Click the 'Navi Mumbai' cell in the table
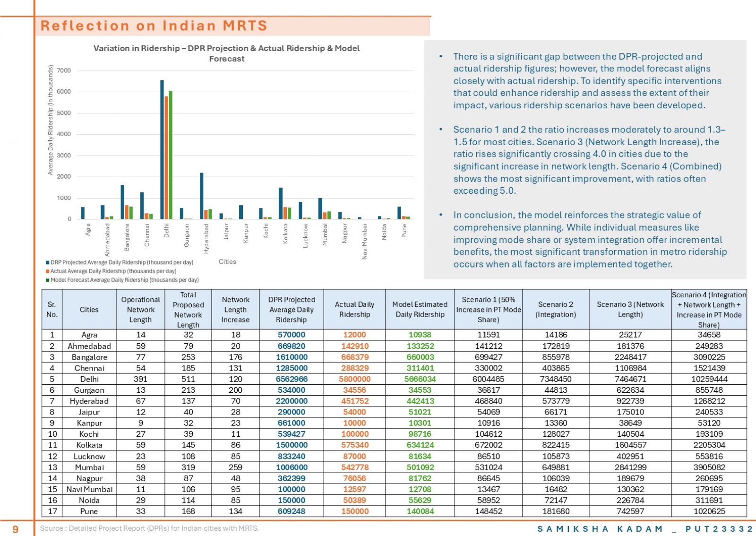The height and width of the screenshot is (536, 756). click(x=89, y=489)
